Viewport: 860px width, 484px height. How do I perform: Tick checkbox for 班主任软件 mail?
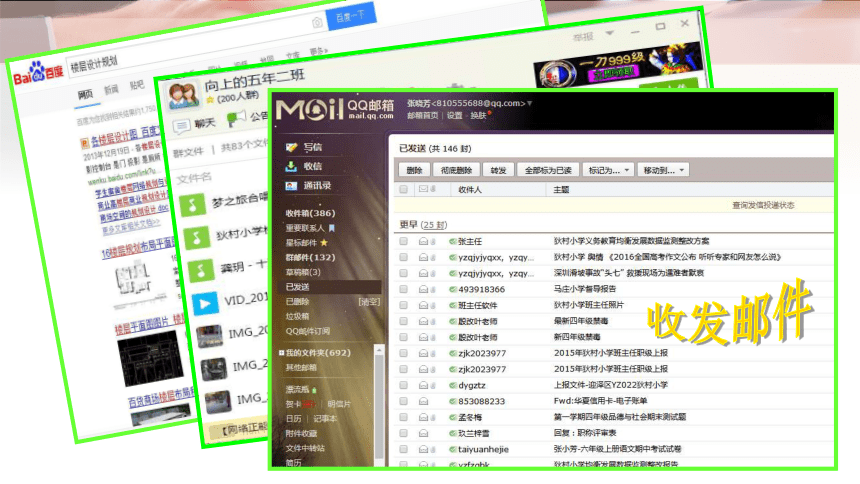coord(404,305)
